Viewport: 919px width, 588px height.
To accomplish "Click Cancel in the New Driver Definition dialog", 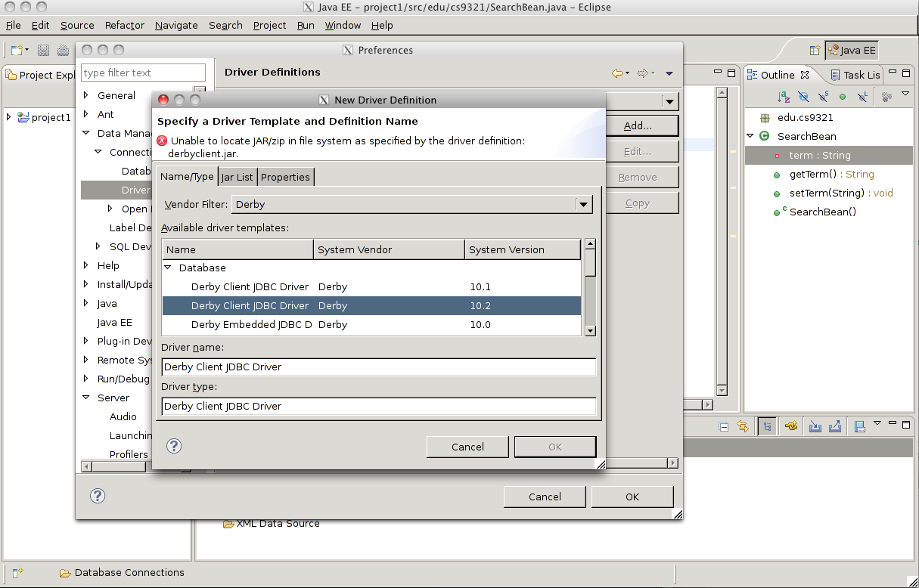I will pyautogui.click(x=467, y=446).
